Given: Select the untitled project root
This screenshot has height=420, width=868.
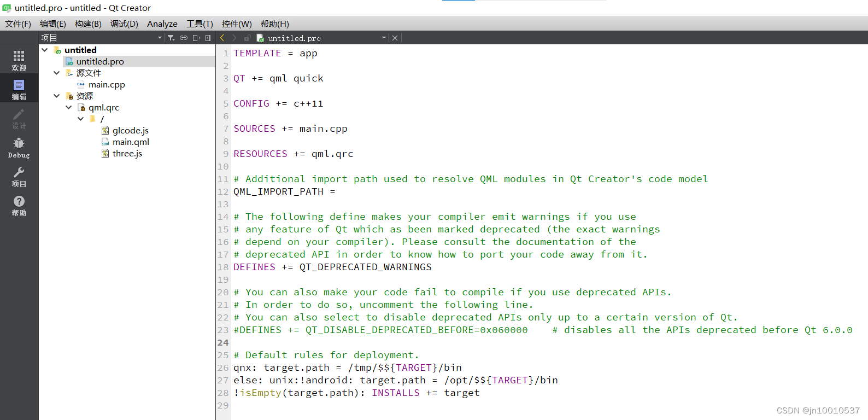Looking at the screenshot, I should click(x=80, y=50).
